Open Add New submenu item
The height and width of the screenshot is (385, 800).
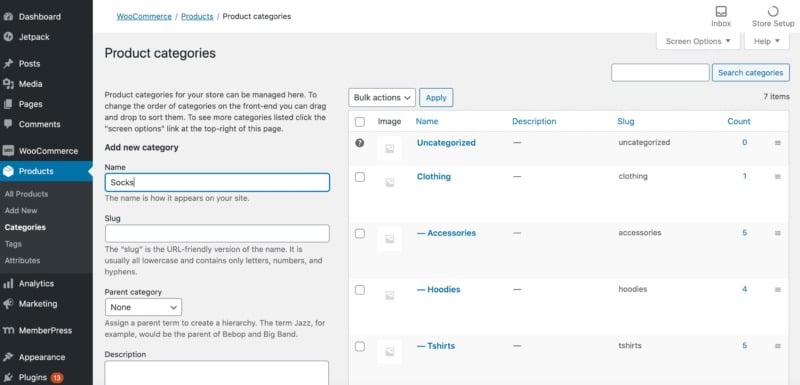(x=21, y=211)
